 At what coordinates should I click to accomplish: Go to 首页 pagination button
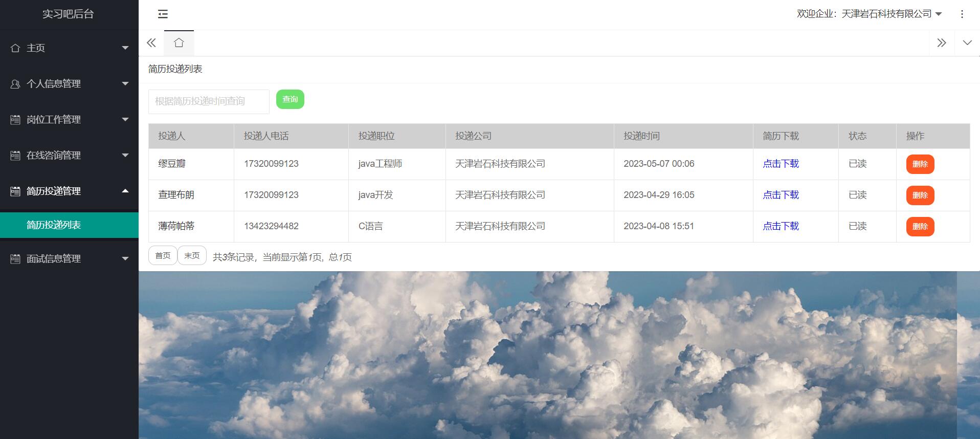pos(163,255)
